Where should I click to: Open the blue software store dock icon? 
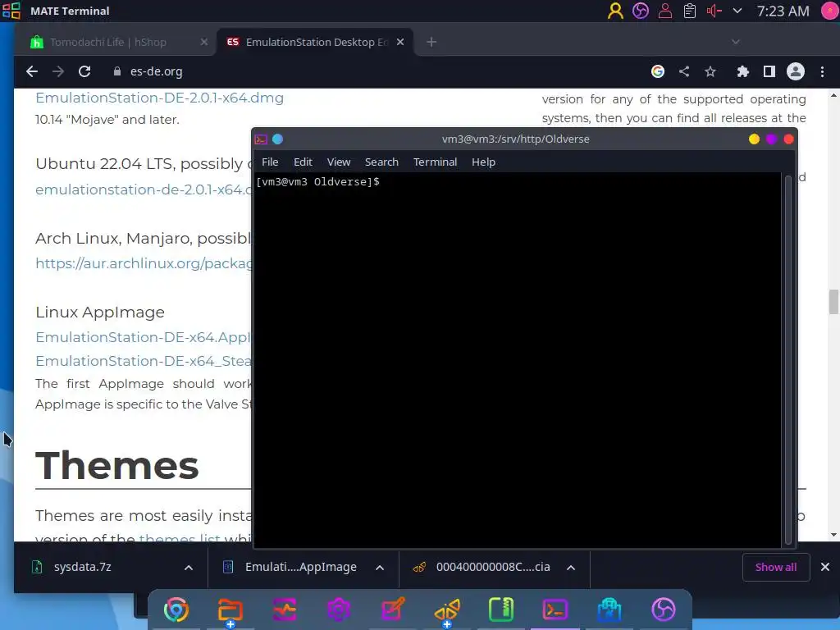point(609,609)
